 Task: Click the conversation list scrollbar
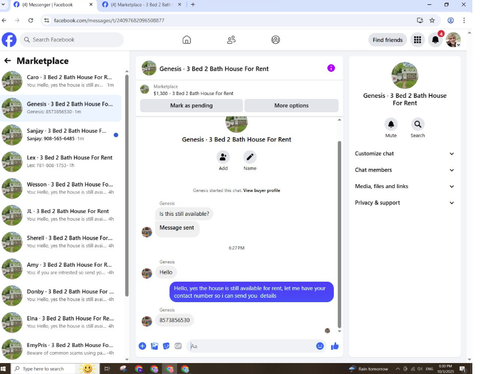tap(127, 185)
